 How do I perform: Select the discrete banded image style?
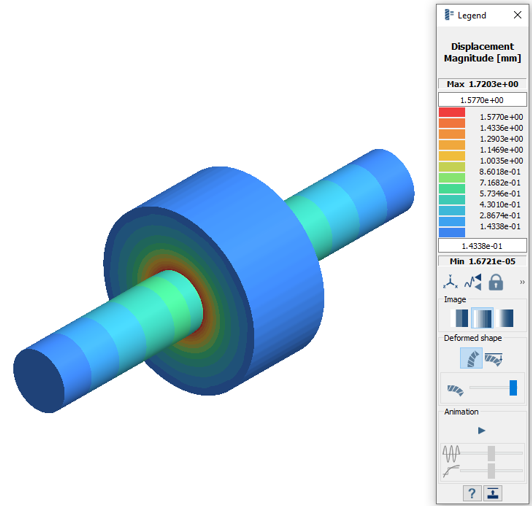coord(459,318)
